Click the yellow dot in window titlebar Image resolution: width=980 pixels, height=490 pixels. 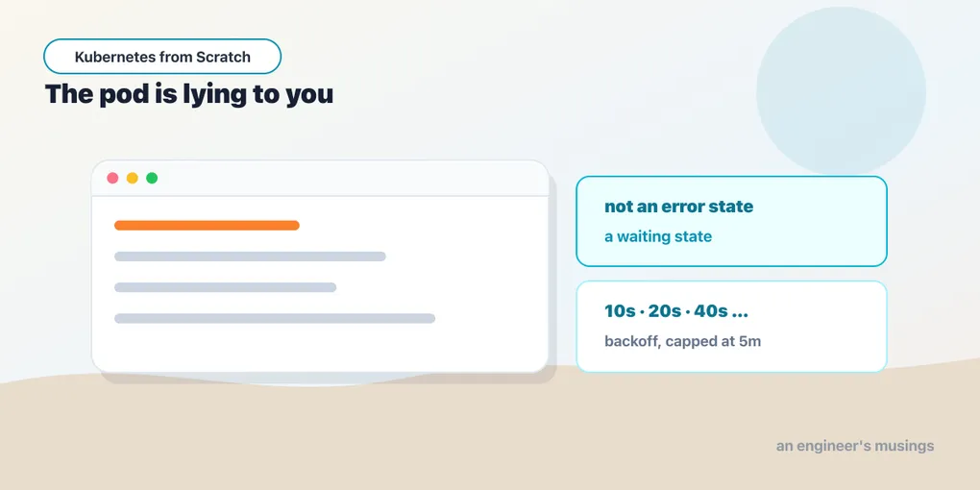(132, 178)
